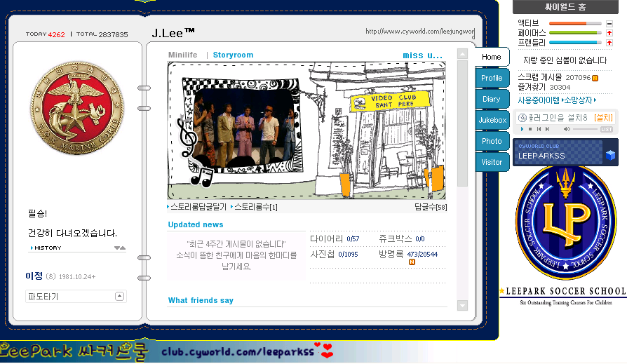Open the Jukebox tab
This screenshot has height=364, width=627.
[x=492, y=120]
